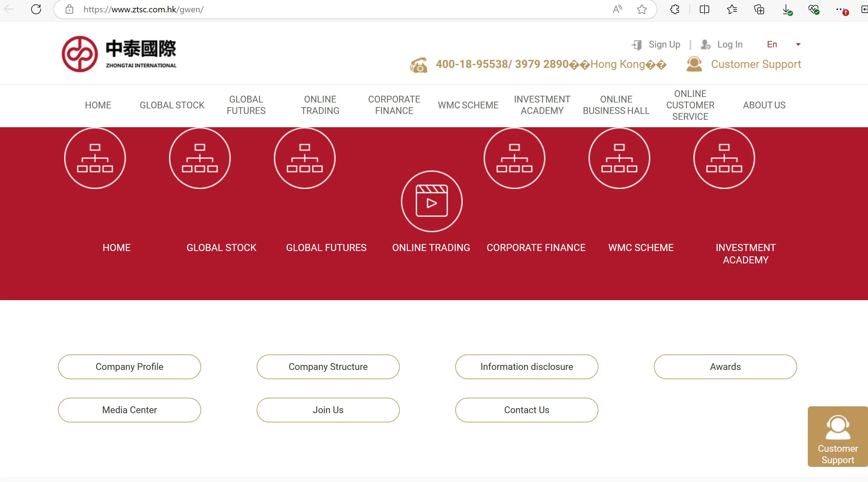
Task: Click the Log In user icon
Action: click(x=705, y=44)
